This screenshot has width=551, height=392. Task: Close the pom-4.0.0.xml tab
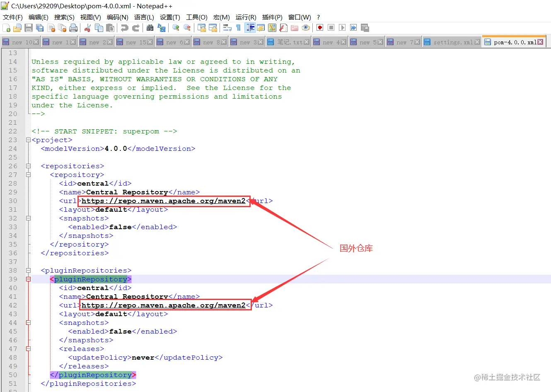[540, 42]
